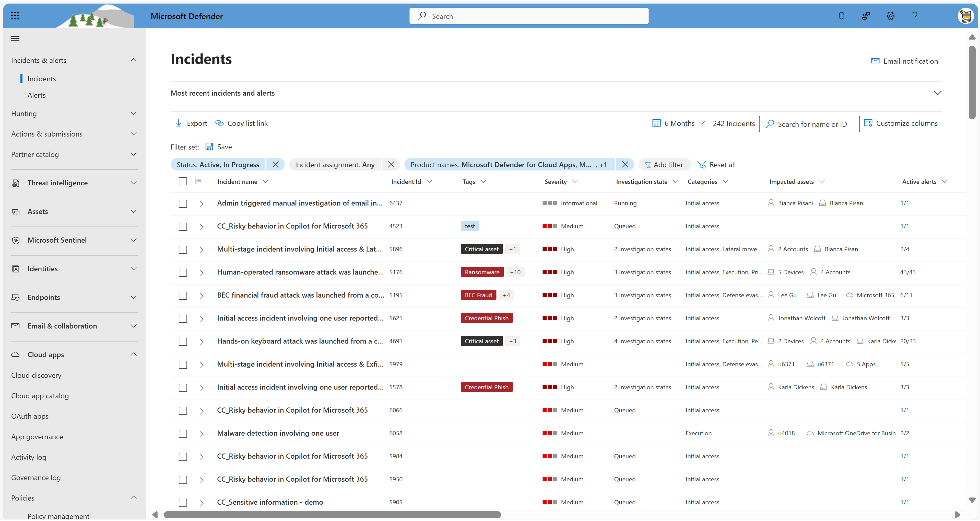This screenshot has height=521, width=980.
Task: Collapse the navigation hamburger menu
Action: coord(15,38)
